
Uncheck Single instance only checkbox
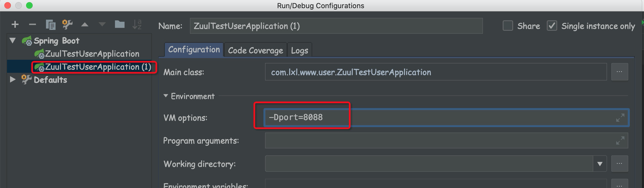(x=552, y=26)
